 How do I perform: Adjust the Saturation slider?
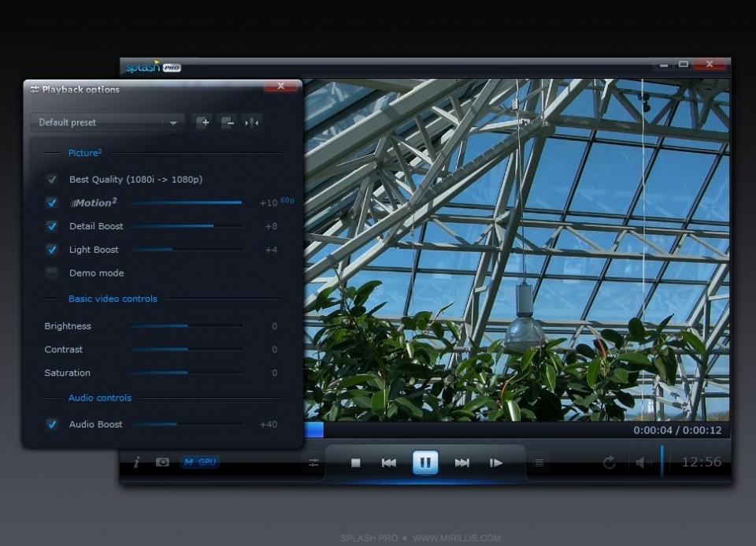(x=187, y=373)
